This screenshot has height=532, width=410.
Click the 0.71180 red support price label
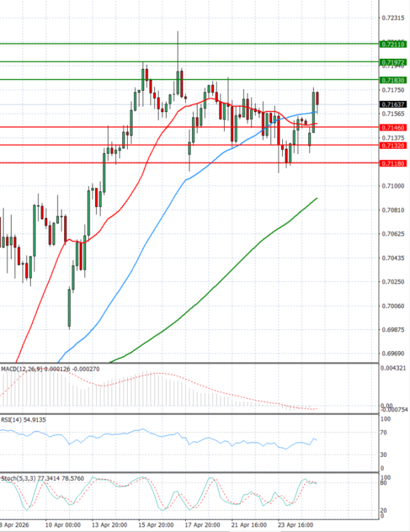point(393,163)
